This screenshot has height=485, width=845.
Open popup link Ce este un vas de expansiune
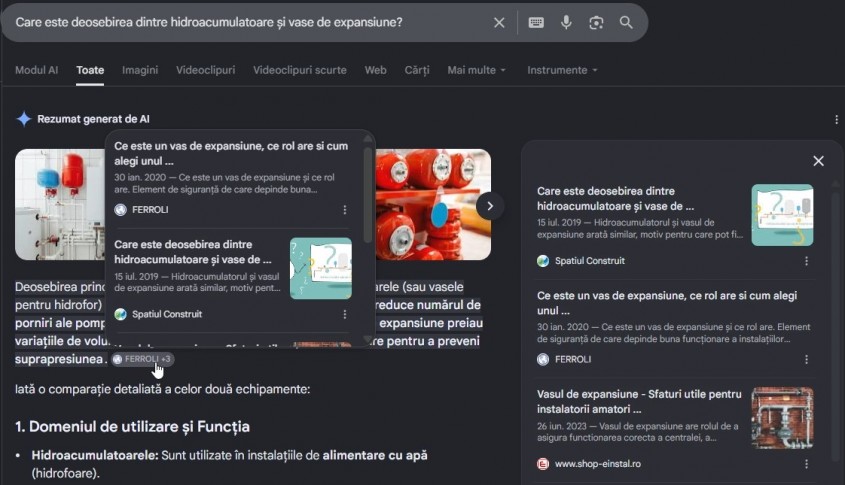[x=231, y=154]
